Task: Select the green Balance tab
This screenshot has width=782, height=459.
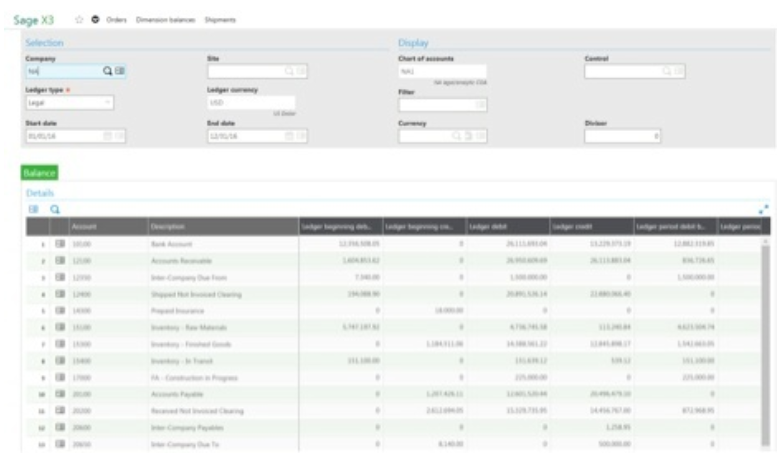Action: click(39, 173)
